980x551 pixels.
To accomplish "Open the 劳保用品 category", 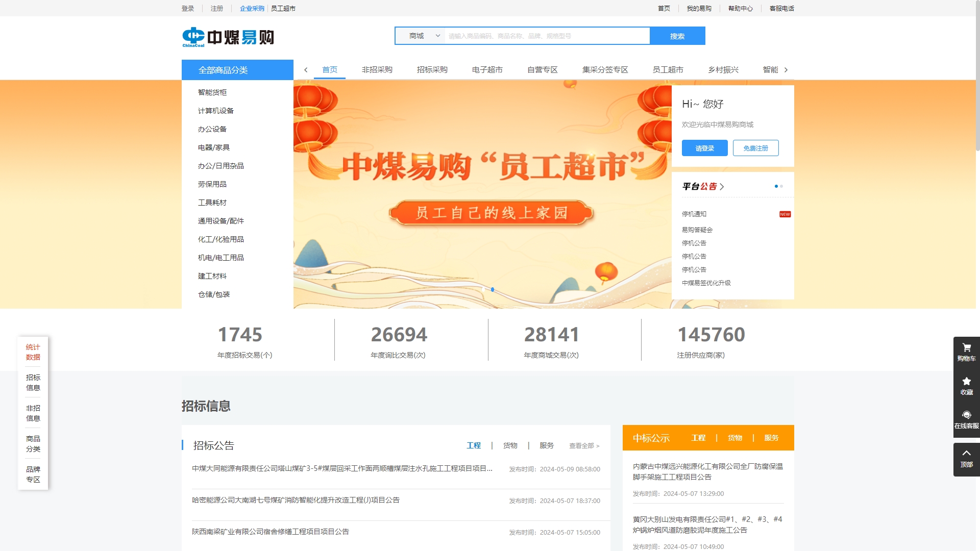I will pos(212,184).
